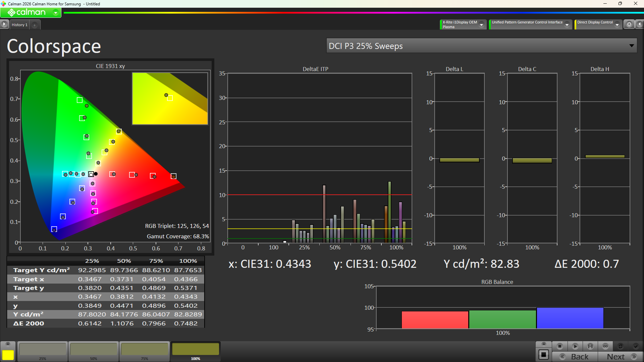Expand the left workflow panel arrow
Image resolution: width=644 pixels, height=362 pixels.
(x=4, y=24)
